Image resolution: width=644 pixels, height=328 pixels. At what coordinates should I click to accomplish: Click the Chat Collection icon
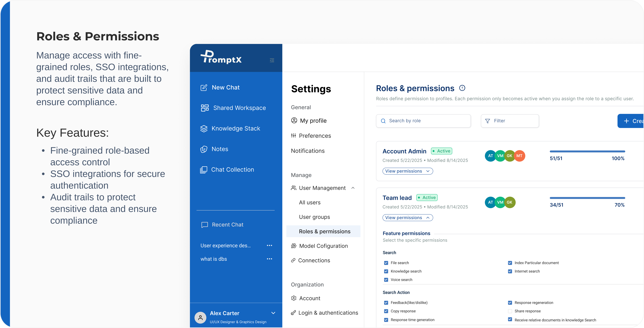click(x=204, y=170)
